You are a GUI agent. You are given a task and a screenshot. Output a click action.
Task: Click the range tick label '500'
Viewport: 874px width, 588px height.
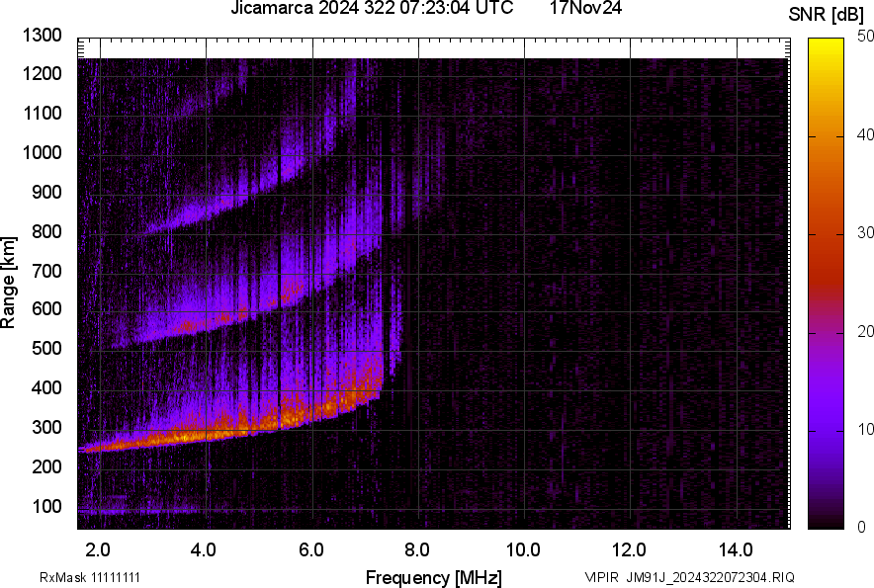pyautogui.click(x=46, y=348)
